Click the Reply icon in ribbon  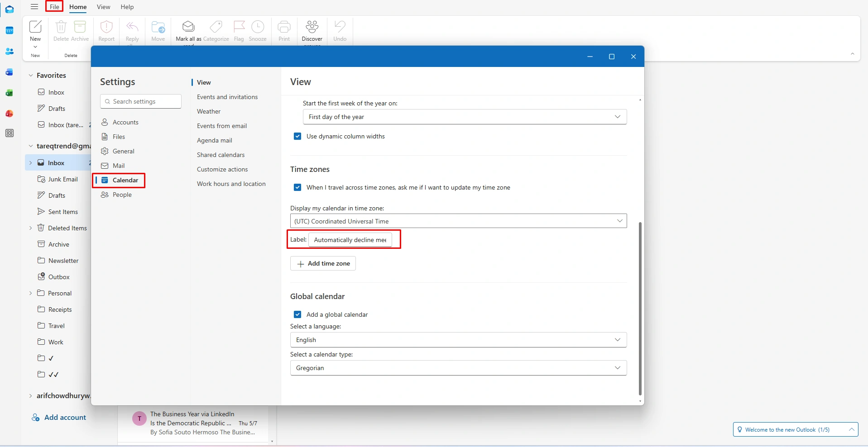point(132,27)
